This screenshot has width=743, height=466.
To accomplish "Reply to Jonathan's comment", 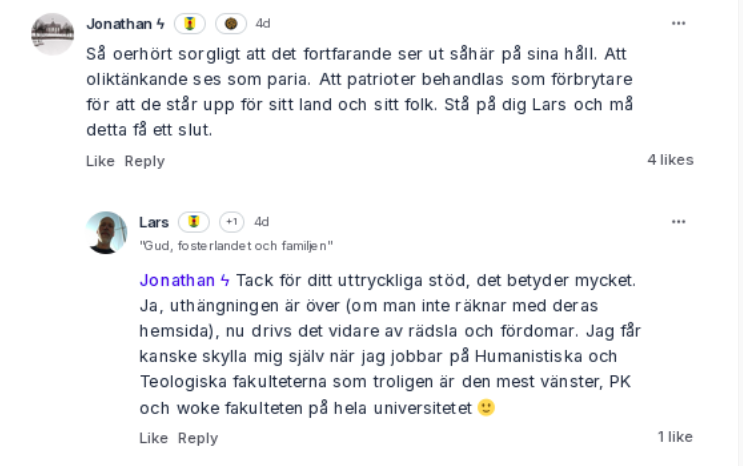I will tap(145, 161).
